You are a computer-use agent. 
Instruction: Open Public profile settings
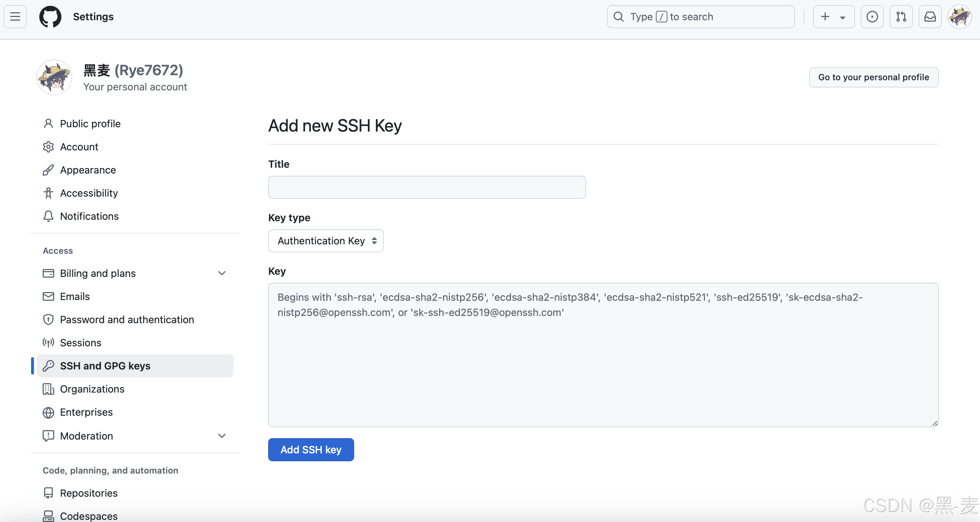coord(135,124)
